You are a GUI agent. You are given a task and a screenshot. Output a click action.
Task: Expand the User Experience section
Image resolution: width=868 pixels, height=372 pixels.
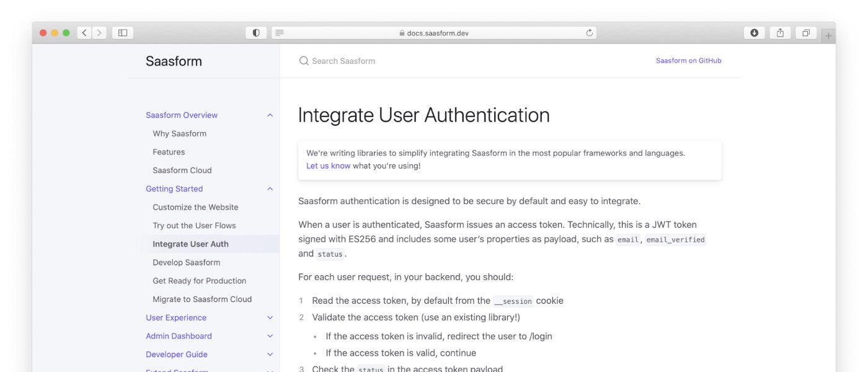click(x=270, y=318)
